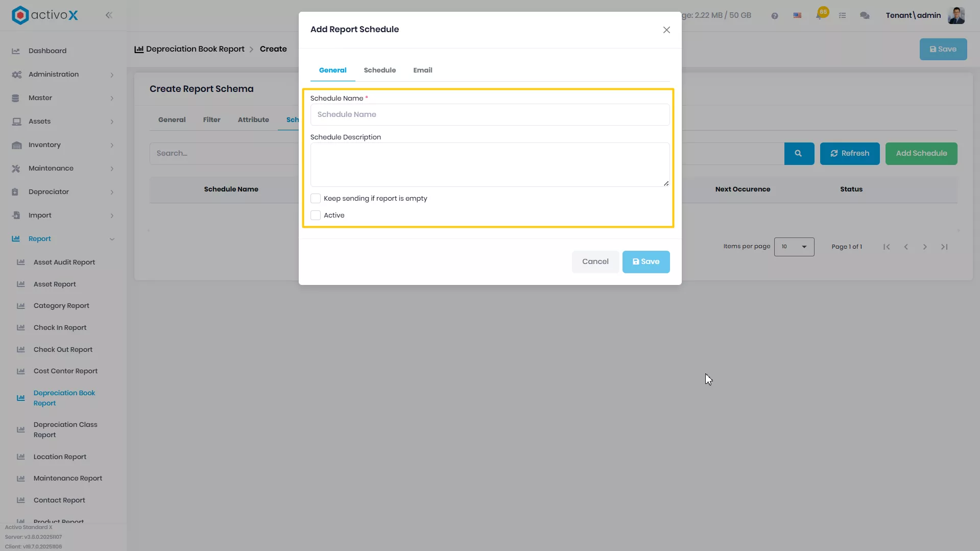Click the Asset Audit Report chart icon
Image resolution: width=980 pixels, height=551 pixels.
tap(21, 262)
